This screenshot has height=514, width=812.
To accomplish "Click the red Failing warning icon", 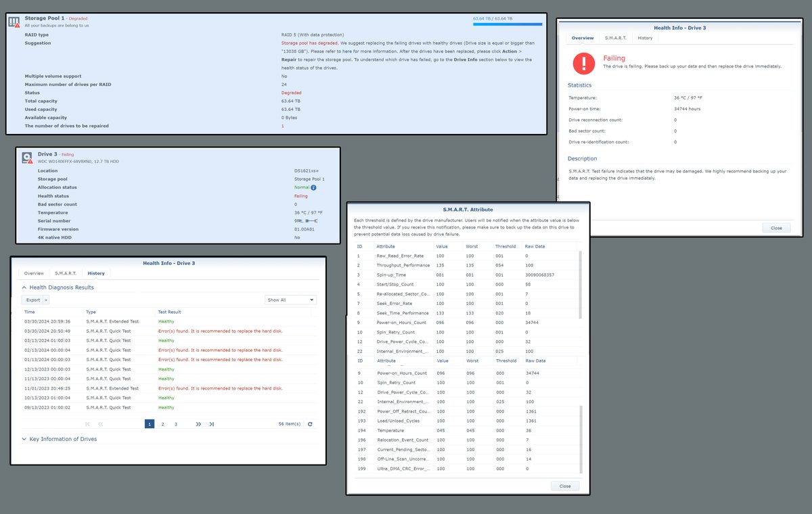I will pyautogui.click(x=583, y=63).
